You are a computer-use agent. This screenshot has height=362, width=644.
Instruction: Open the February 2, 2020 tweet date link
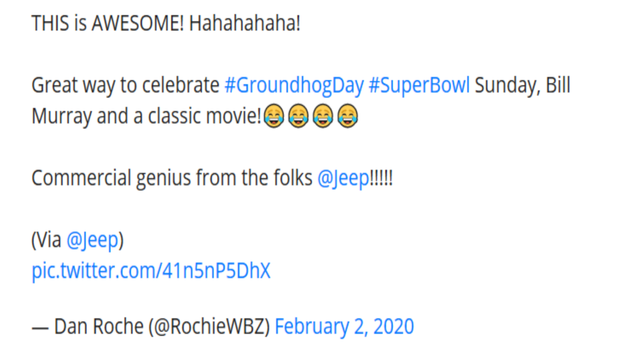click(344, 327)
